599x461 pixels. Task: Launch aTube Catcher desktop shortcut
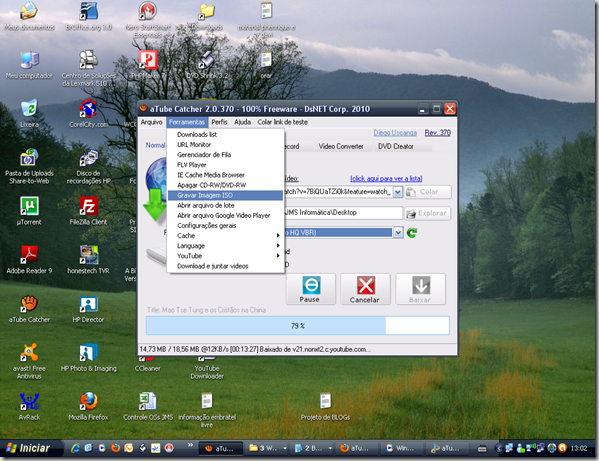(29, 309)
